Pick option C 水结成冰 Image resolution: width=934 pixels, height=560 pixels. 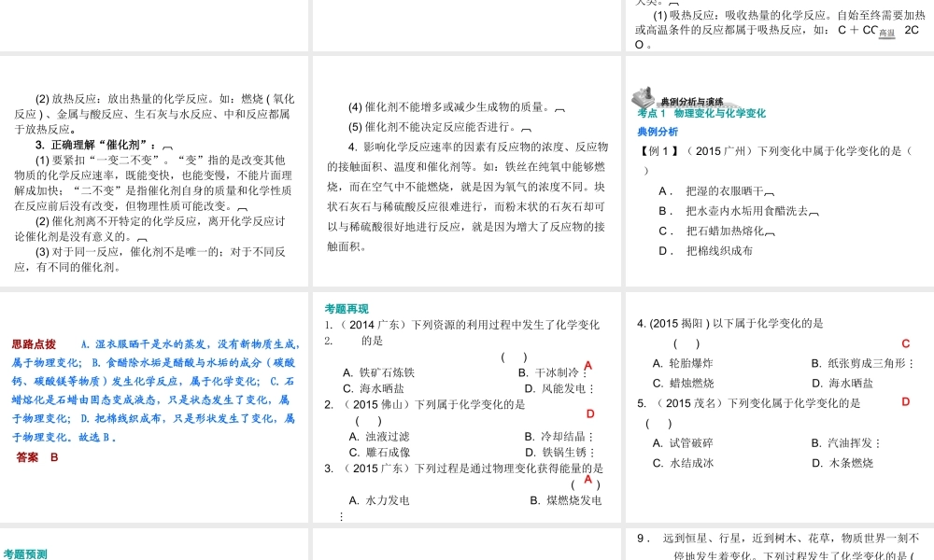[684, 463]
